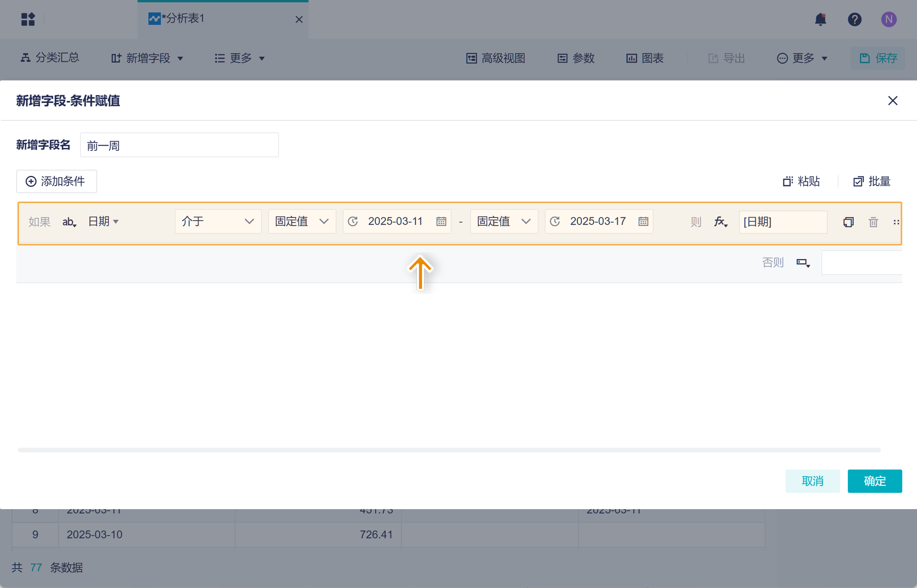Click the dynamic time icon before 2025-03-11
This screenshot has height=588, width=917.
[353, 221]
